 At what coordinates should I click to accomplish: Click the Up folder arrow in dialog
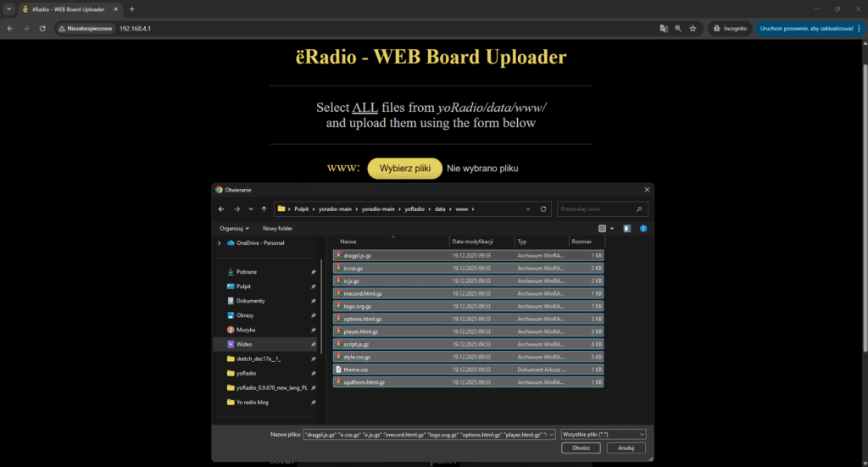264,208
